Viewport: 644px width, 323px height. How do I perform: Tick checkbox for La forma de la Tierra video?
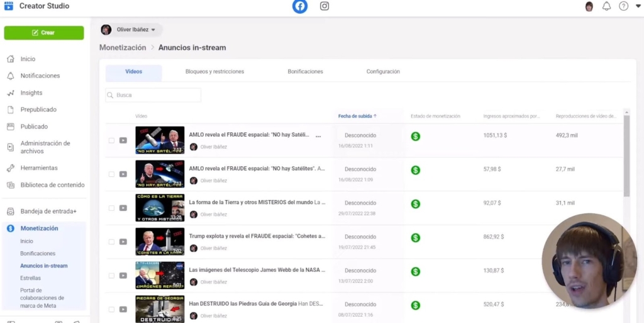[x=111, y=208]
